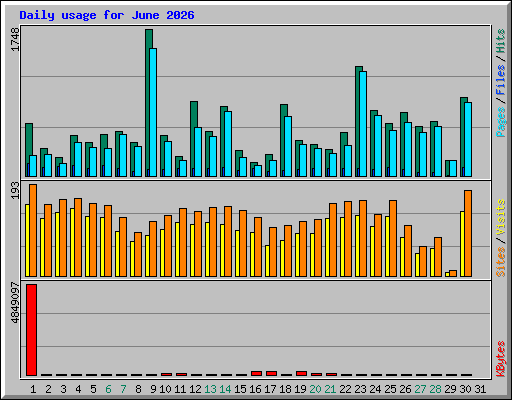Click the green weekend day label 20
The height and width of the screenshot is (400, 512).
coord(315,389)
